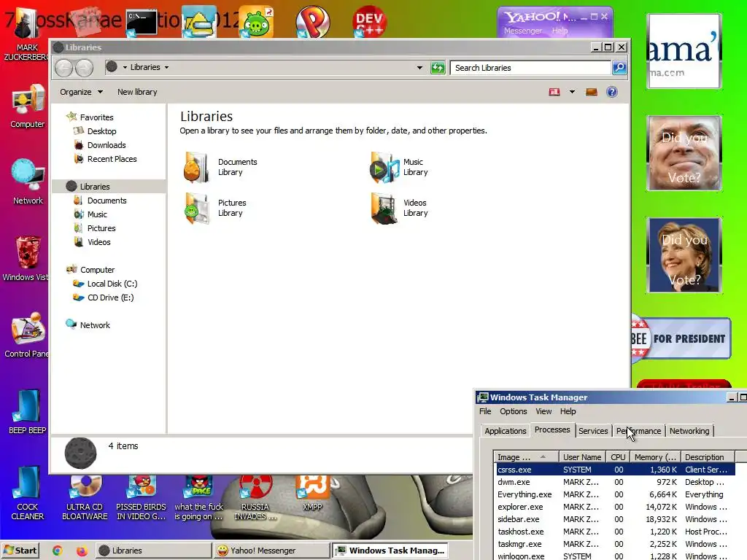Viewport: 747px width, 560px height.
Task: Switch to the Services tab
Action: [593, 431]
